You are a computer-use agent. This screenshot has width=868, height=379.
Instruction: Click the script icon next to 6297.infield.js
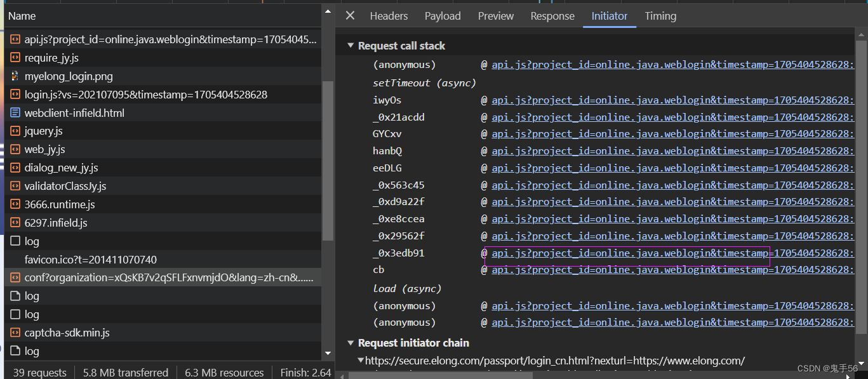[x=15, y=223]
